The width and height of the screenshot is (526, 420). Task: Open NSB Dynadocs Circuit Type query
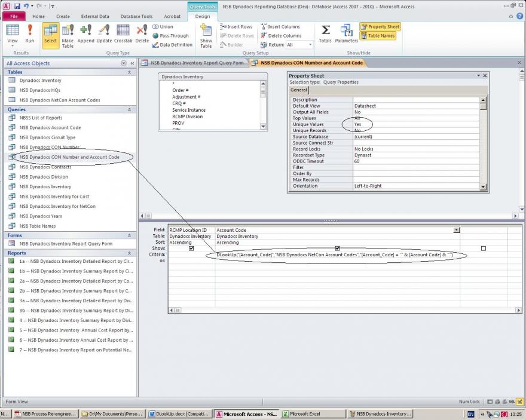tap(47, 137)
